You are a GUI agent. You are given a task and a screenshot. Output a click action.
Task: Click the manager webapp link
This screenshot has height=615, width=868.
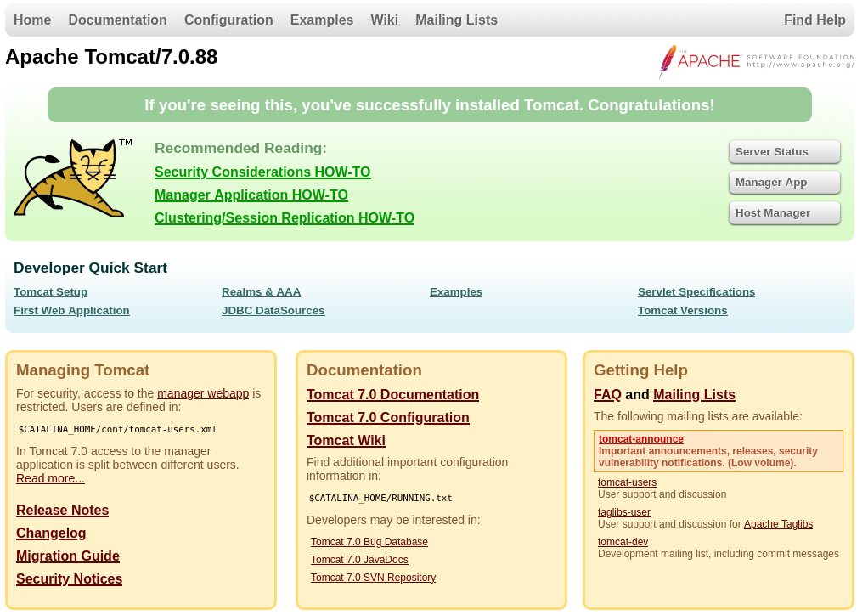[x=203, y=393]
